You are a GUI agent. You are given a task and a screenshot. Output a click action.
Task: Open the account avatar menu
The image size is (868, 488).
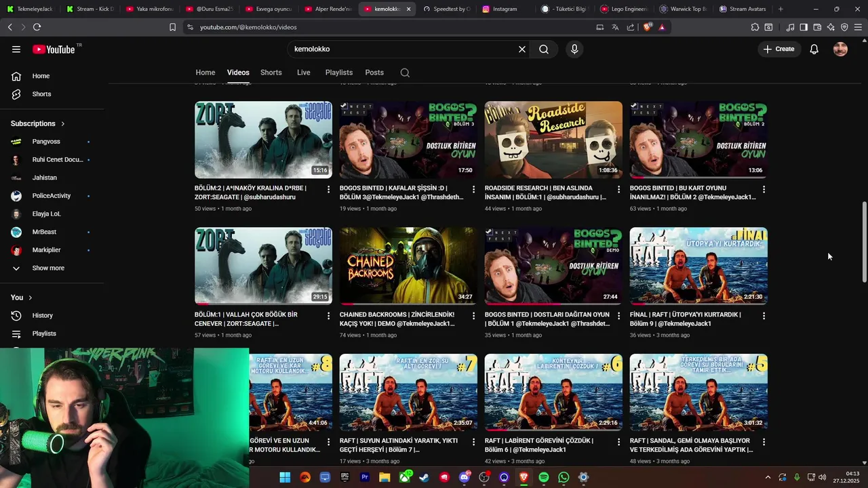click(840, 49)
